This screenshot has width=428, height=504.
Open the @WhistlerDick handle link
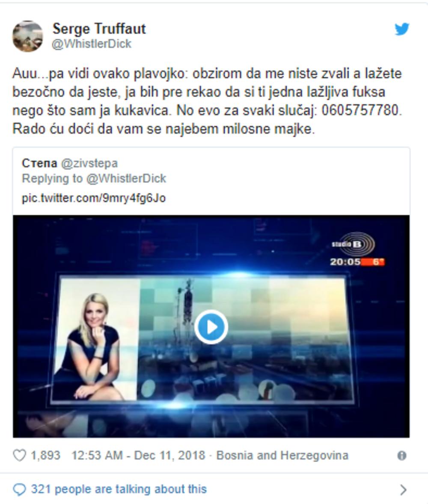pyautogui.click(x=92, y=44)
